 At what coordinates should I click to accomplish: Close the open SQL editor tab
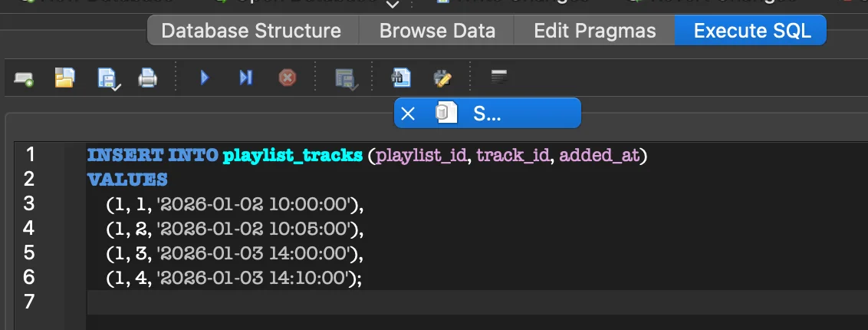click(408, 114)
